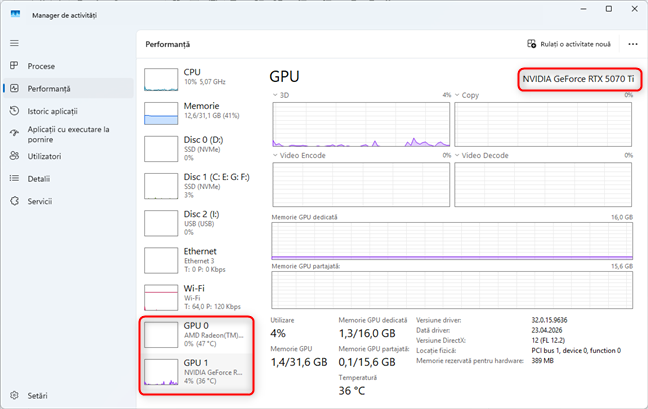Click the 0,1/15,6 GB shared memory value
The image size is (648, 409).
[x=367, y=362]
